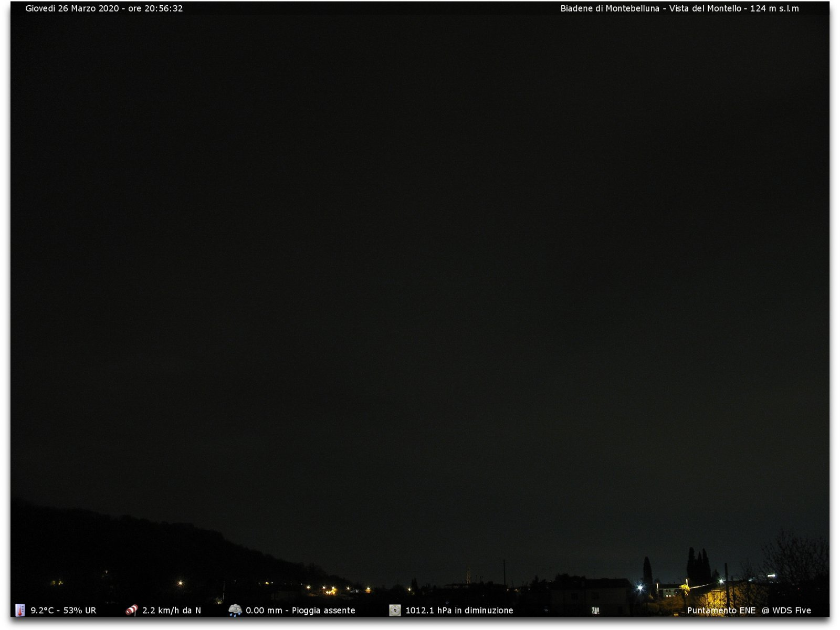Viewport: 840px width, 630px height.
Task: Click the '@ WDS Five' credit text
Action: 786,611
